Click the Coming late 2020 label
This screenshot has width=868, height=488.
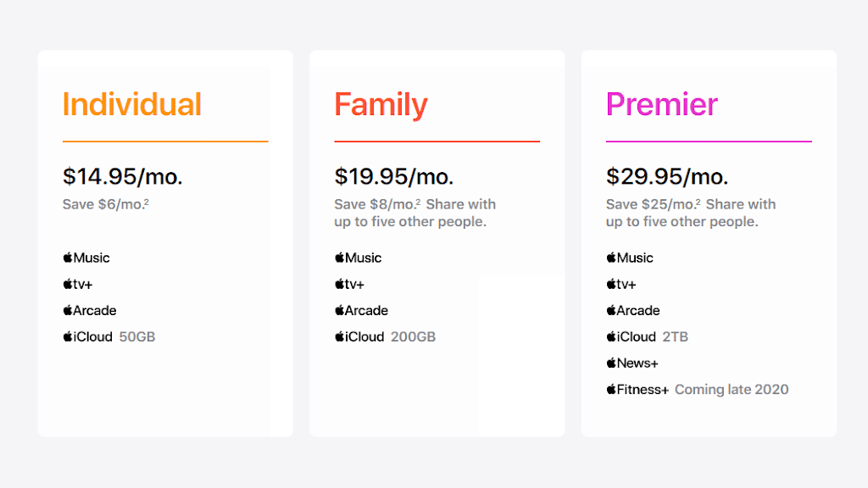point(732,390)
